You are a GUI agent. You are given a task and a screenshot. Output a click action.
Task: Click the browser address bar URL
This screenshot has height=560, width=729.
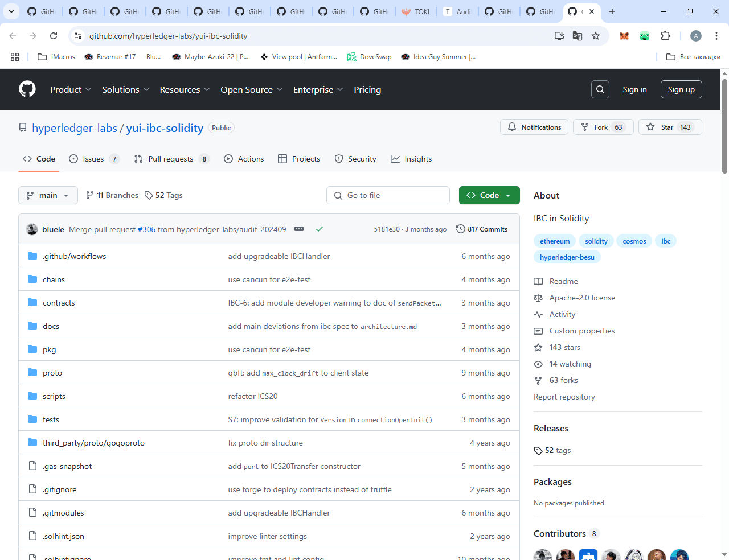click(168, 36)
